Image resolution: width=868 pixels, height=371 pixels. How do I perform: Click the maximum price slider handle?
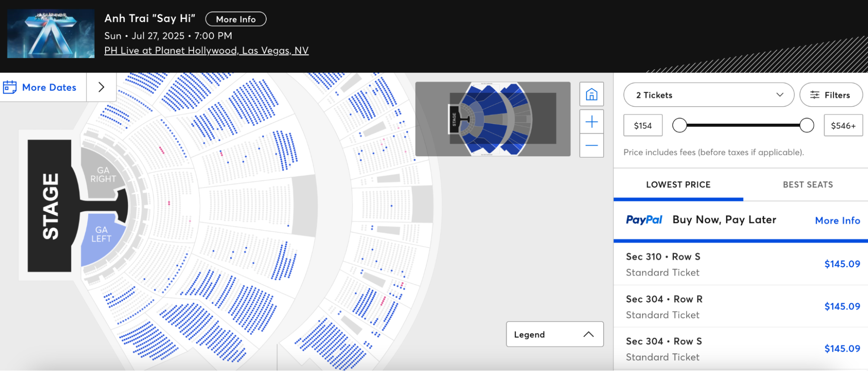[806, 125]
